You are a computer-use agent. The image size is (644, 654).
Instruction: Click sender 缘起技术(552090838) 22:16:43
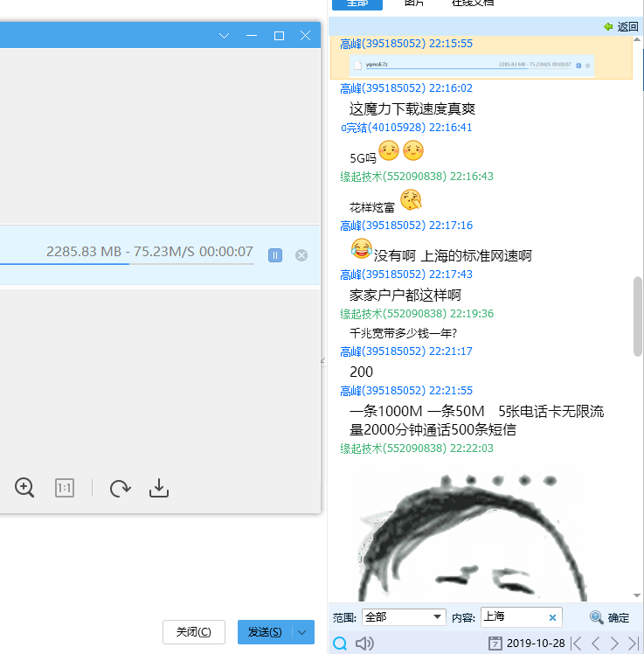[417, 177]
